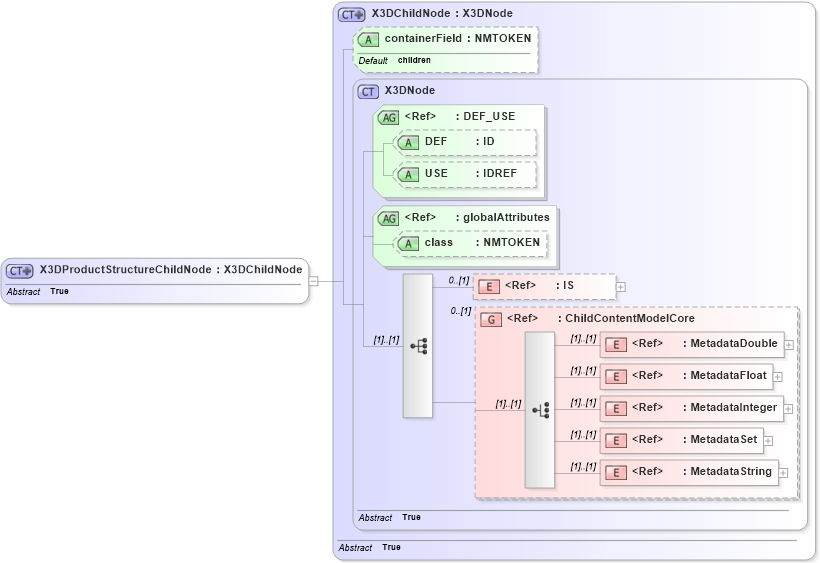This screenshot has height=563, width=820.
Task: Select the X3DNode title text
Action: 409,90
